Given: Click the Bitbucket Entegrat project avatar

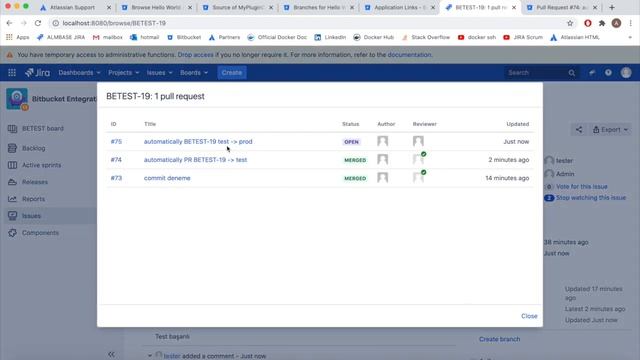Looking at the screenshot, I should coord(17,99).
